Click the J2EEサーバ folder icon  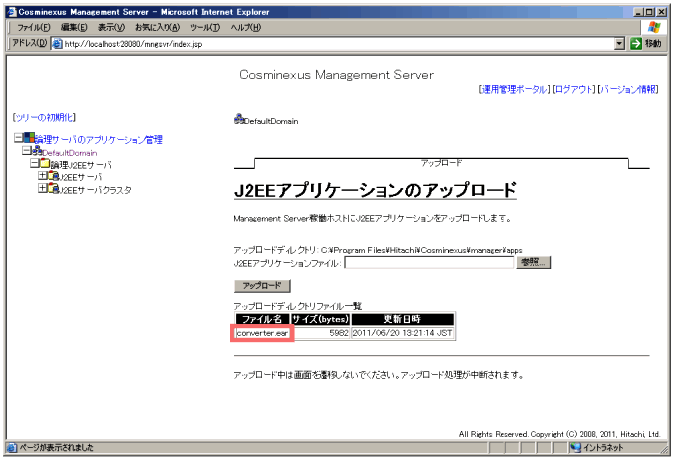pyautogui.click(x=53, y=176)
